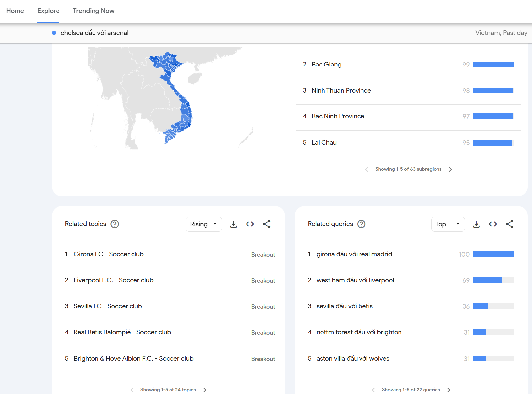Open the Explore tab
532x394 pixels.
(48, 11)
